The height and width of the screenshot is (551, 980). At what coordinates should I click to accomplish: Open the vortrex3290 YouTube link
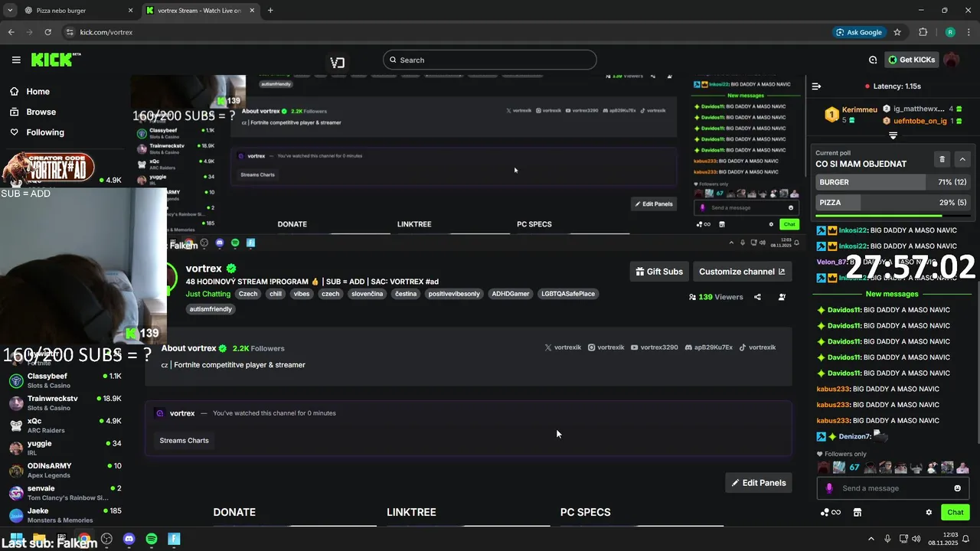(x=655, y=347)
